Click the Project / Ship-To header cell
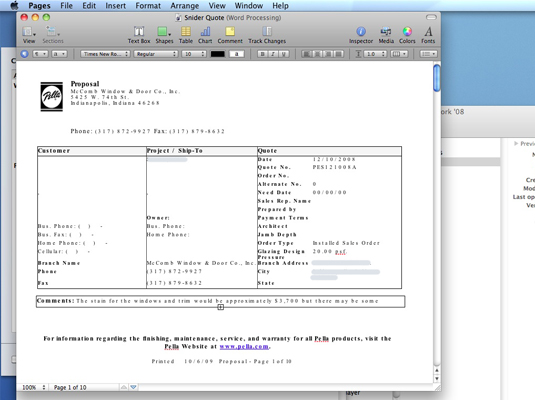535x400 pixels. click(202, 151)
